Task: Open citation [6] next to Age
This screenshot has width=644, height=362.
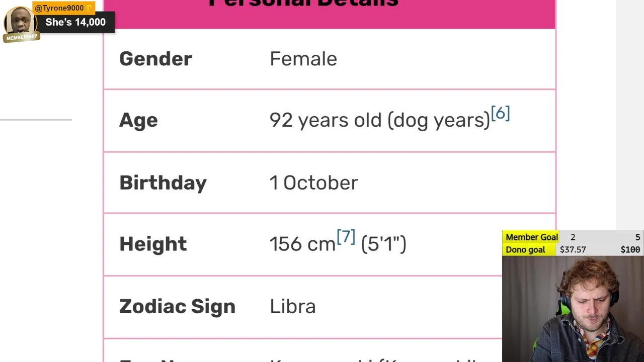Action: point(500,114)
